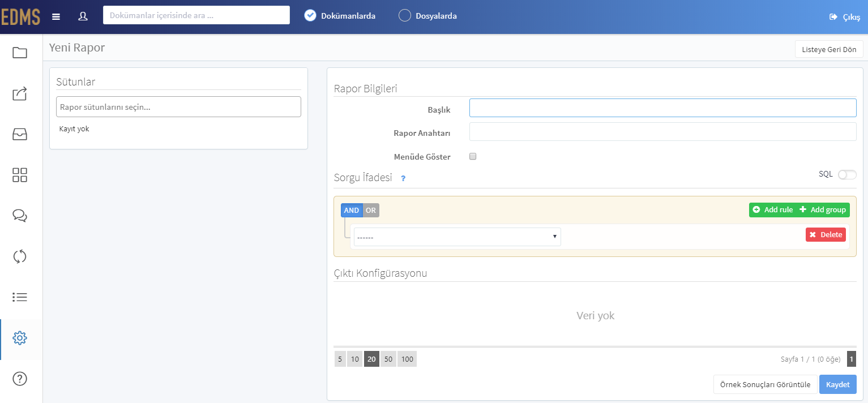868x403 pixels.
Task: Set page size to 50
Action: (x=388, y=359)
